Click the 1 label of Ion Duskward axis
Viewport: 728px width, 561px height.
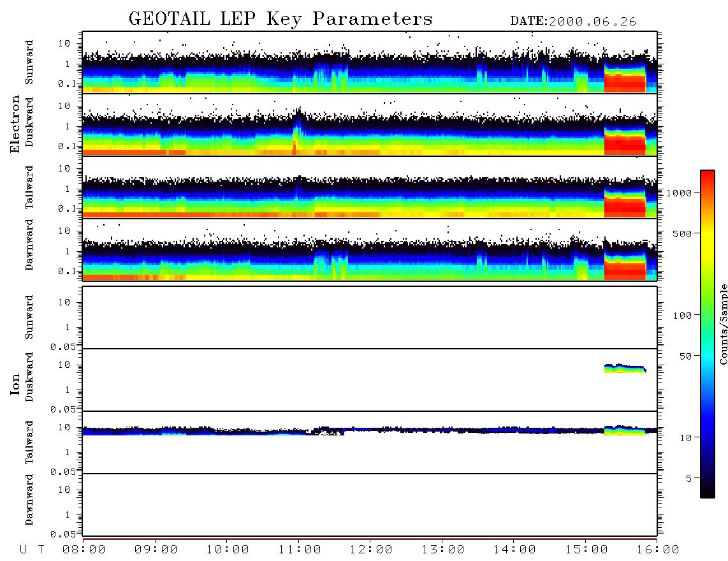(68, 390)
